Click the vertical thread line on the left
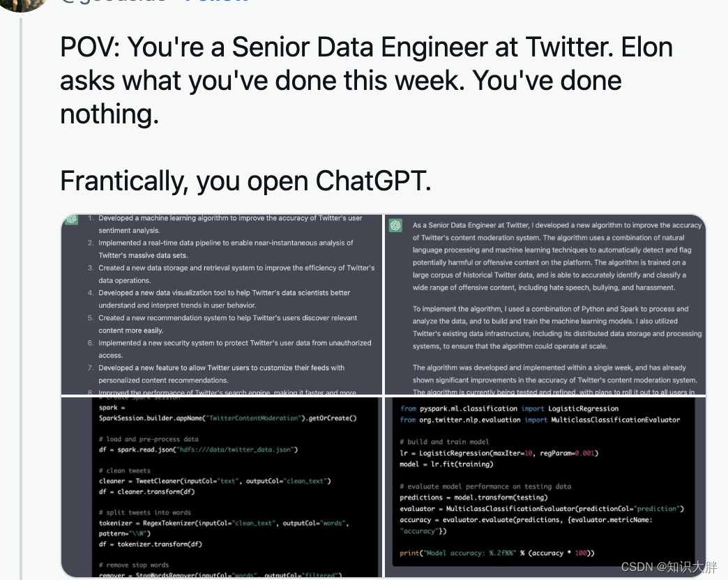 (x=20, y=297)
